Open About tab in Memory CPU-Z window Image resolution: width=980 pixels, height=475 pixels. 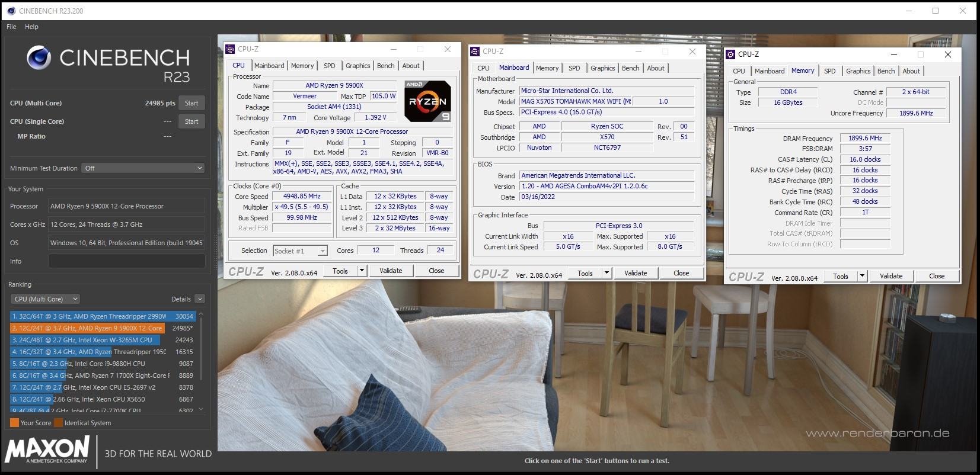click(x=911, y=71)
